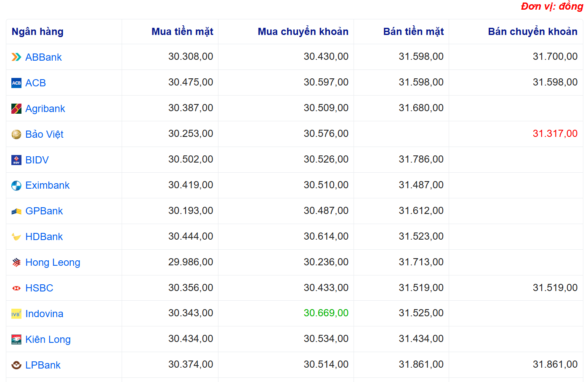This screenshot has width=588, height=382.
Task: Click the HDBank logo icon
Action: tap(16, 237)
